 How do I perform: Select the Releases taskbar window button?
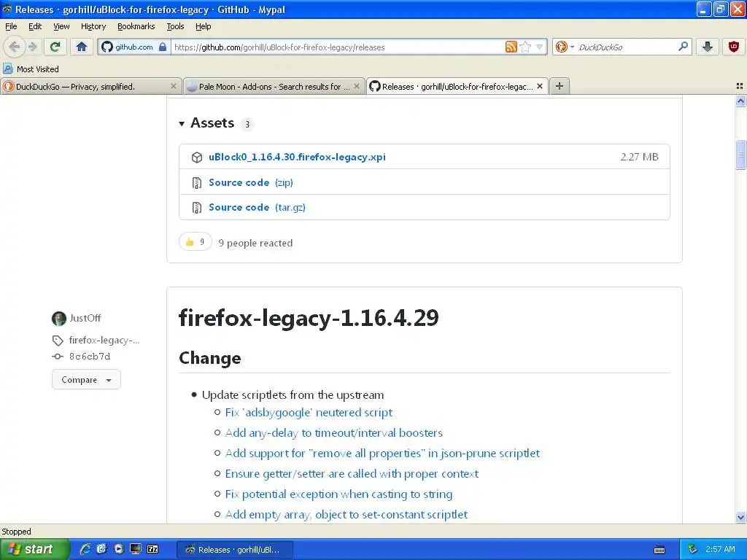coord(235,550)
